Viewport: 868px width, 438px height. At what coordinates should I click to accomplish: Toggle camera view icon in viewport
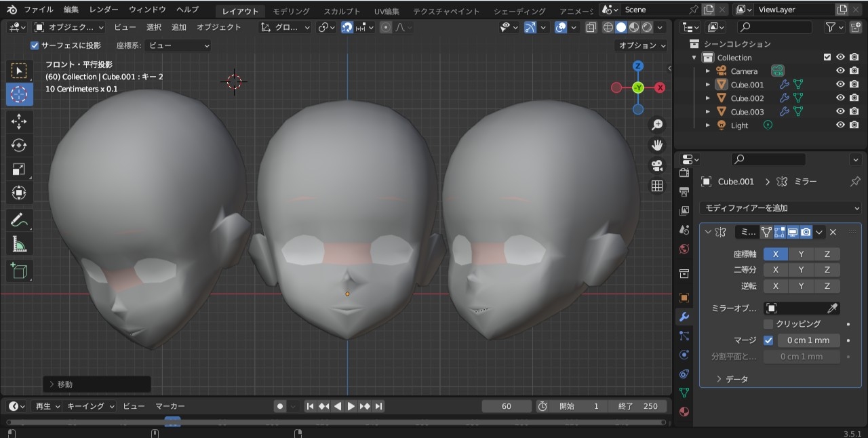click(x=656, y=165)
